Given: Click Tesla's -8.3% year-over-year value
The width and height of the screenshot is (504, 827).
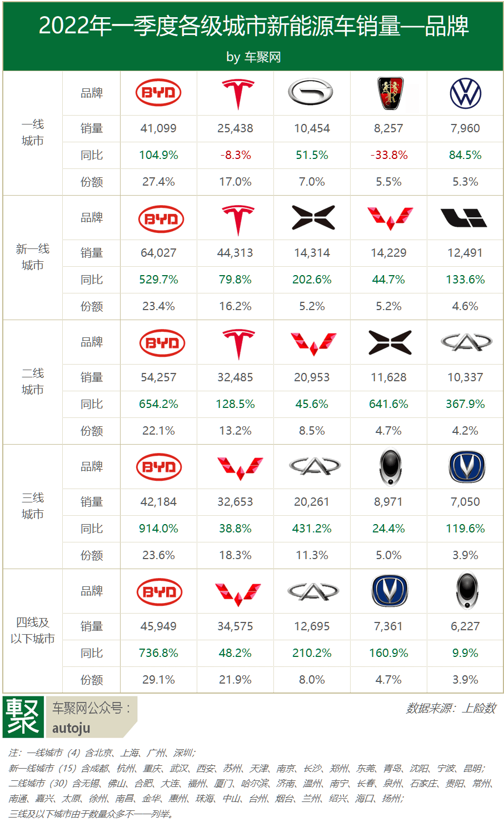Looking at the screenshot, I should tap(236, 155).
